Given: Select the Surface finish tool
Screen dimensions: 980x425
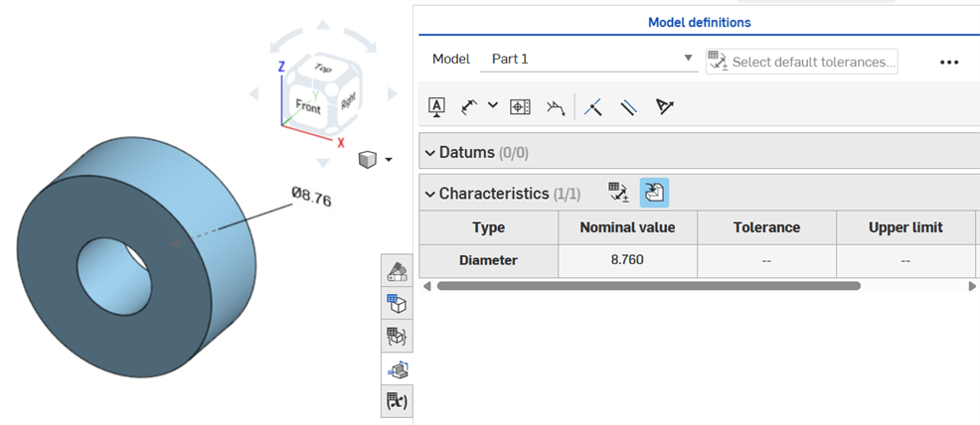Looking at the screenshot, I should click(x=556, y=106).
